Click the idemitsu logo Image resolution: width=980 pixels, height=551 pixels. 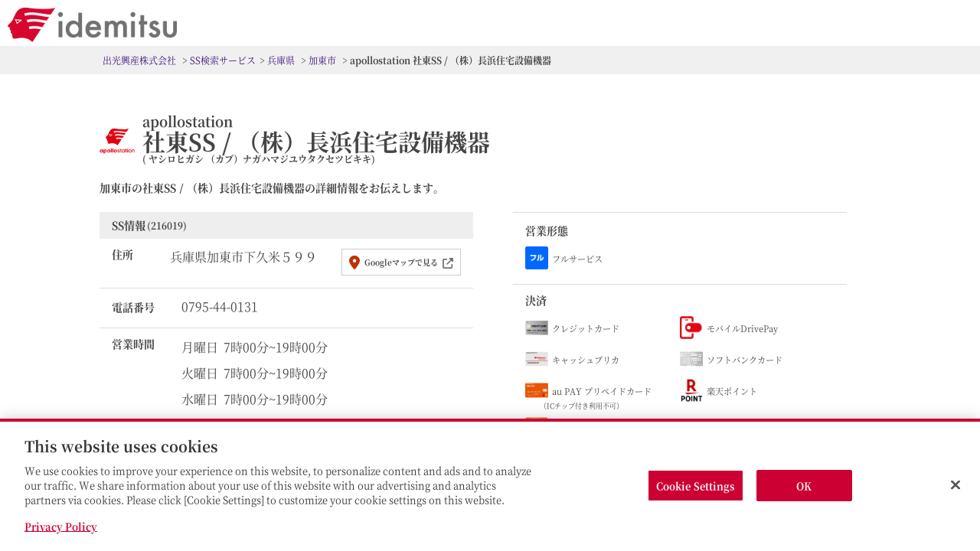coord(93,24)
